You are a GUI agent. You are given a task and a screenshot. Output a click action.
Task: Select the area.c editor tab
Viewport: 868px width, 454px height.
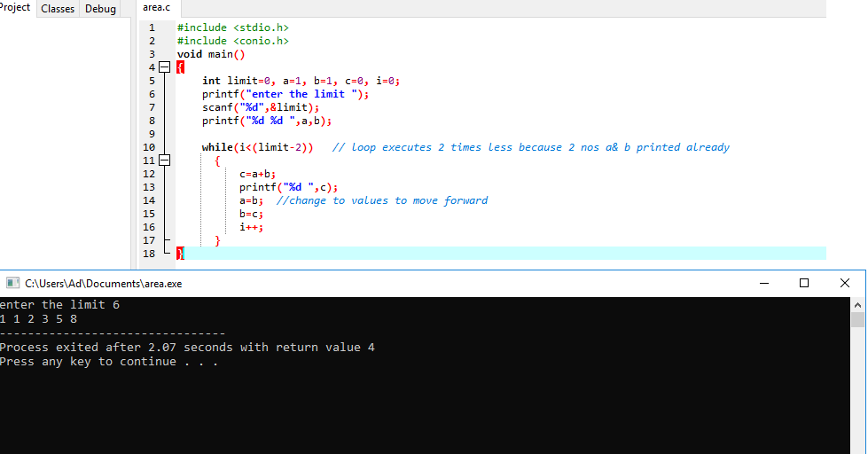(157, 8)
